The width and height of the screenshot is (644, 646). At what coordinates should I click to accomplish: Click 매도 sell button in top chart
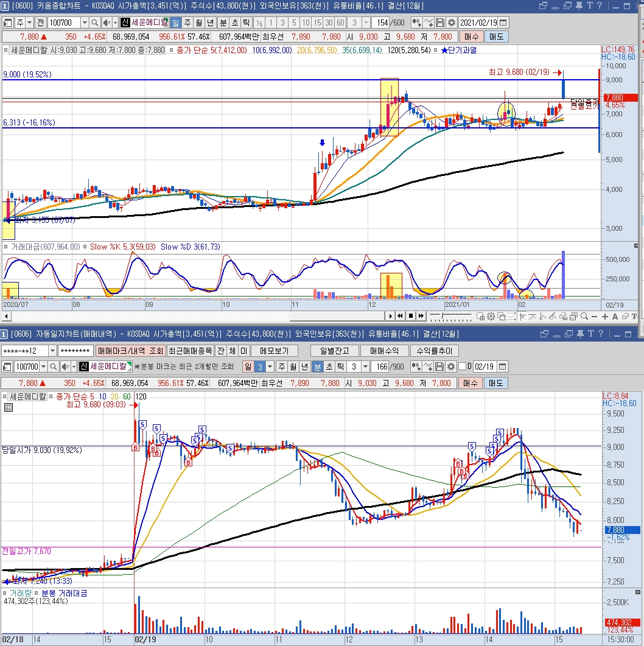tap(497, 37)
